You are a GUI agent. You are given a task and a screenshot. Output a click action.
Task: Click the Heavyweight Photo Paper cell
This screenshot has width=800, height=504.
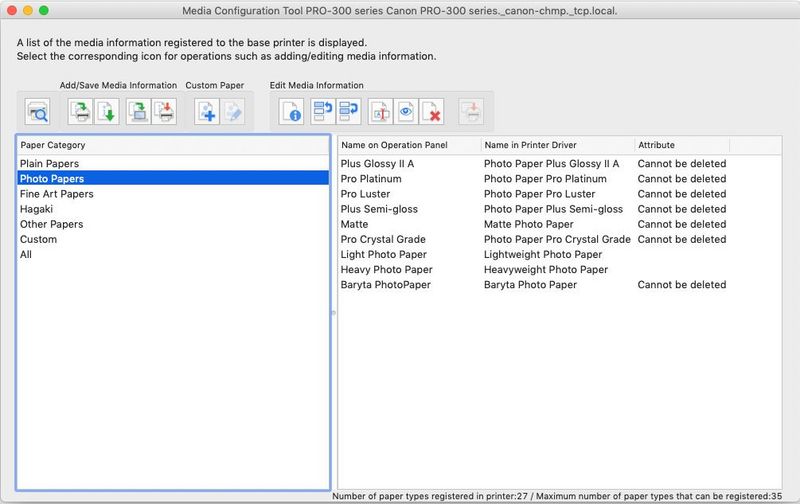(x=546, y=269)
